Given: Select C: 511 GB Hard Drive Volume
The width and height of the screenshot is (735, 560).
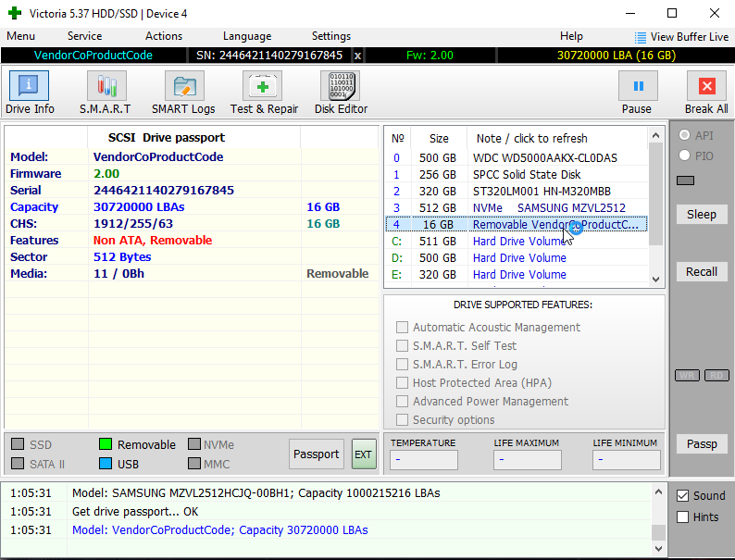Looking at the screenshot, I should tap(517, 242).
